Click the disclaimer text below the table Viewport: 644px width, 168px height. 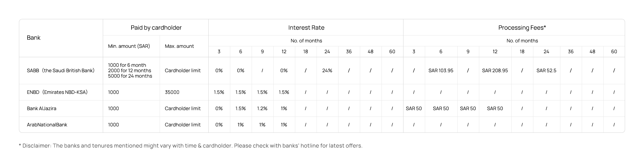click(x=190, y=146)
